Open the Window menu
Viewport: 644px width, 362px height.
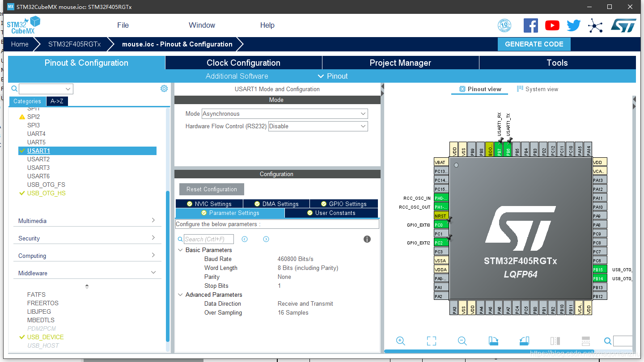[x=202, y=25]
